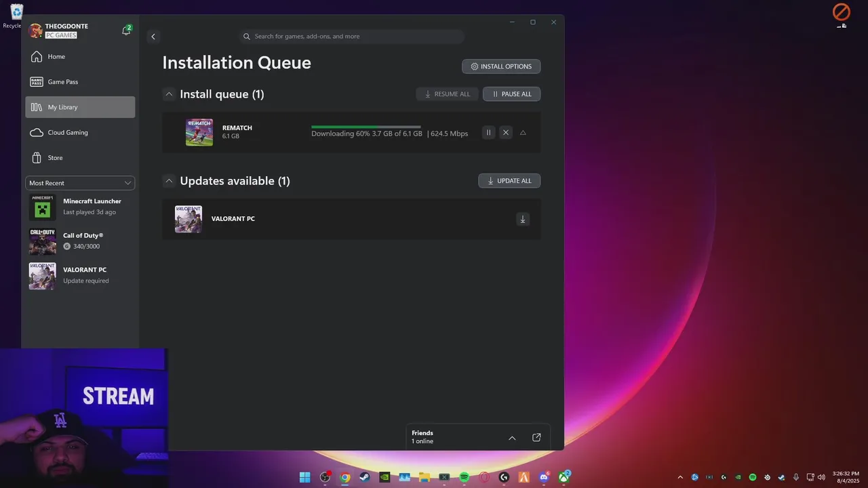
Task: Open the REMATCH game thumbnail
Action: pos(199,133)
